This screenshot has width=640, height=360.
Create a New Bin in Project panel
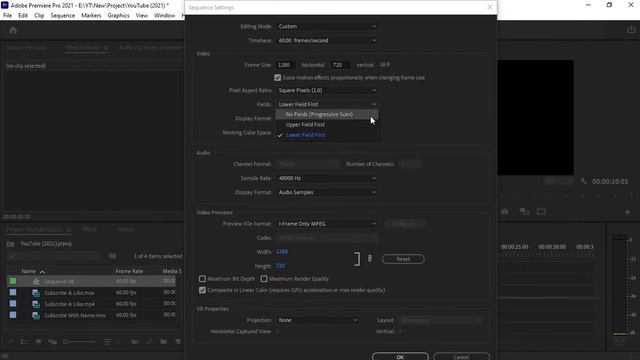coord(163,342)
